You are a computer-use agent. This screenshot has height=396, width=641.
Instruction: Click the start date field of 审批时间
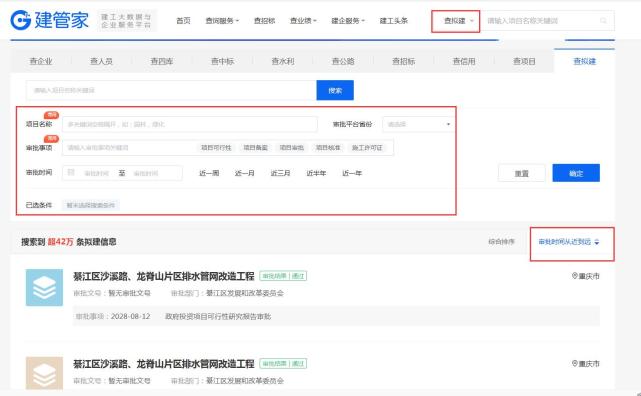click(96, 173)
